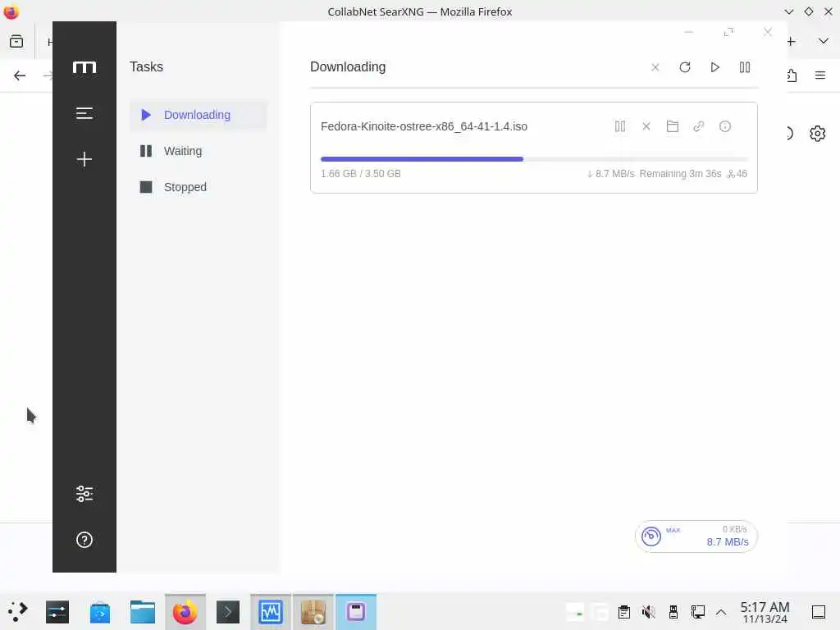Viewport: 840px width, 630px height.
Task: Resume all tasks with play icon
Action: [714, 67]
